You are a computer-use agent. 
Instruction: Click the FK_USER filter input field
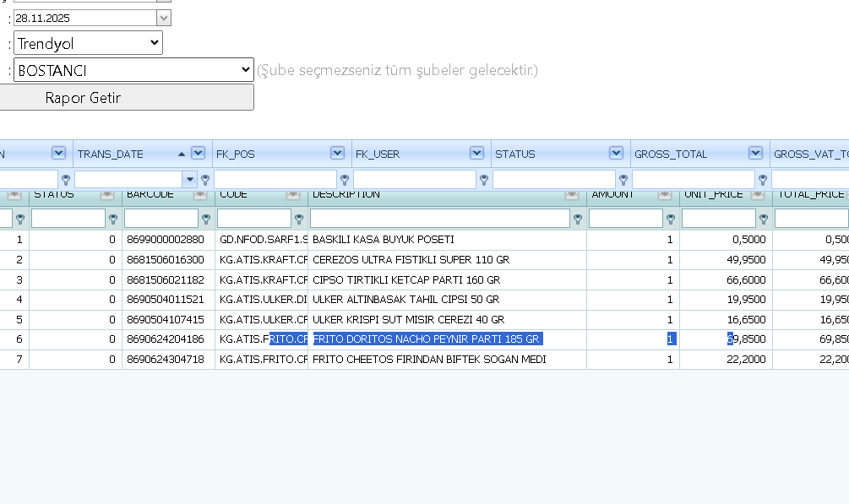(415, 179)
